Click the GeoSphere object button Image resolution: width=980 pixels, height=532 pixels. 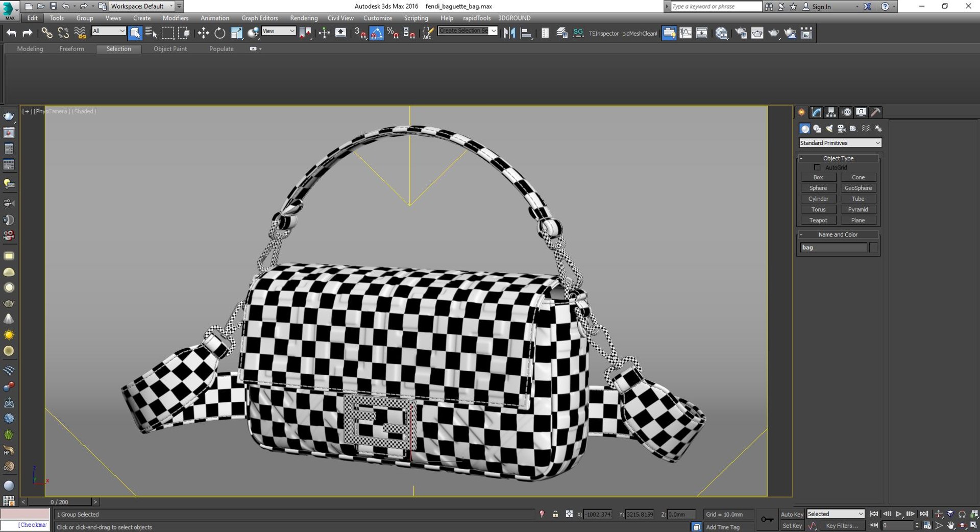858,188
